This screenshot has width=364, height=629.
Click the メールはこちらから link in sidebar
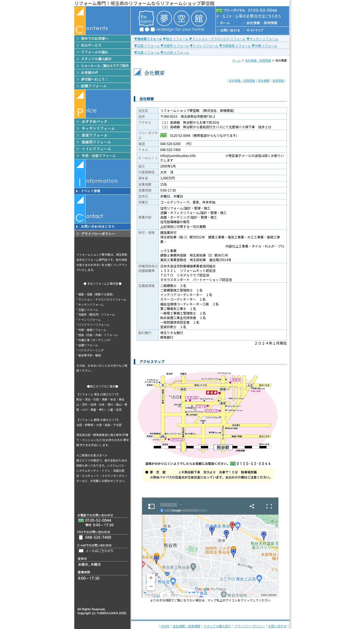pos(100,551)
